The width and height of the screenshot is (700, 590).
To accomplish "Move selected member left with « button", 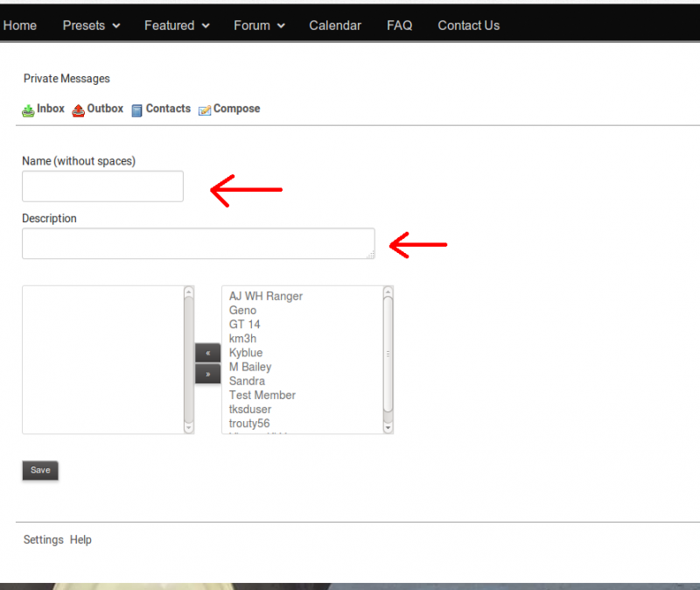I will tap(207, 353).
